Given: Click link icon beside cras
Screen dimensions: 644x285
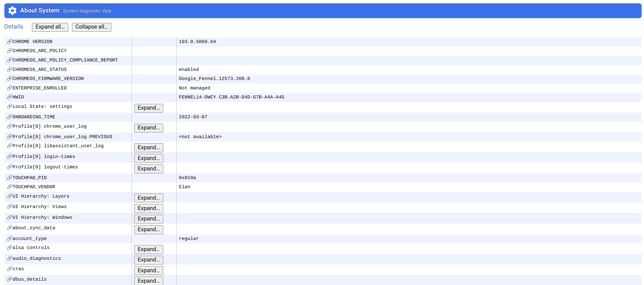Looking at the screenshot, I should coord(9,269).
